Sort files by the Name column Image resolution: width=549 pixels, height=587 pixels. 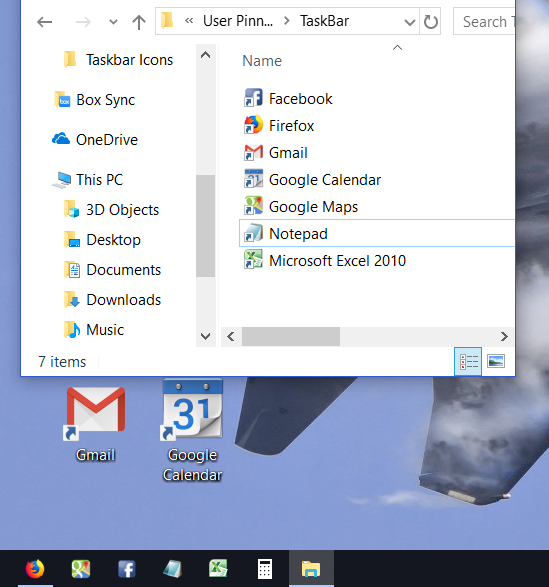coord(262,61)
